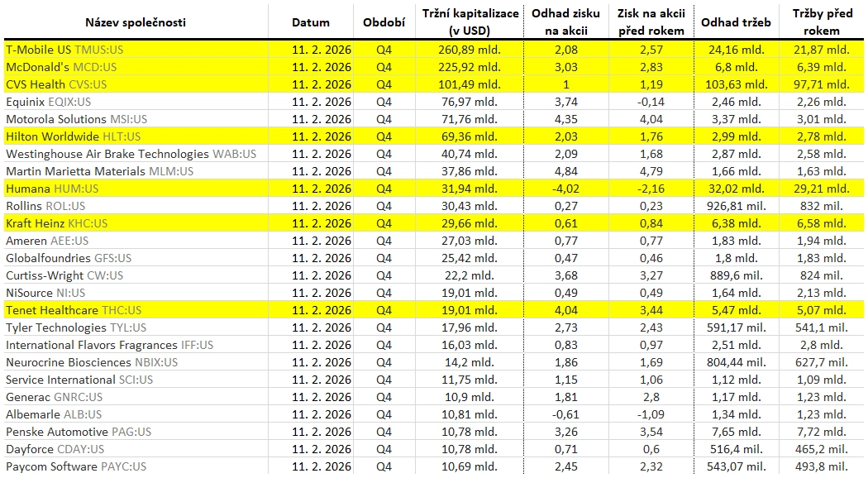
Task: Click CVS Health prior revenue 97,71 mld.
Action: [822, 84]
